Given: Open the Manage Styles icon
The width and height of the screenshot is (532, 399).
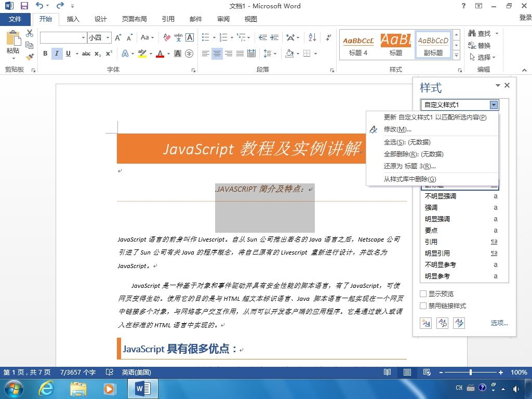Looking at the screenshot, I should [459, 323].
